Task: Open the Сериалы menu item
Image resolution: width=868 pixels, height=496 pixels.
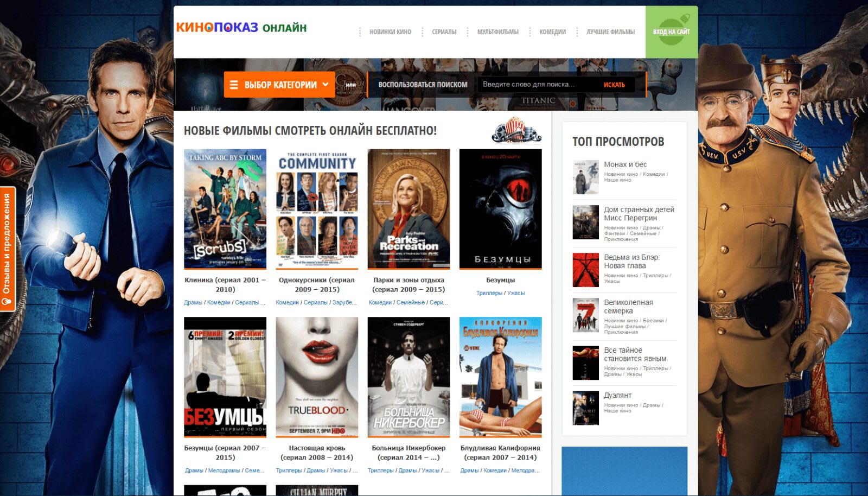Action: [444, 32]
